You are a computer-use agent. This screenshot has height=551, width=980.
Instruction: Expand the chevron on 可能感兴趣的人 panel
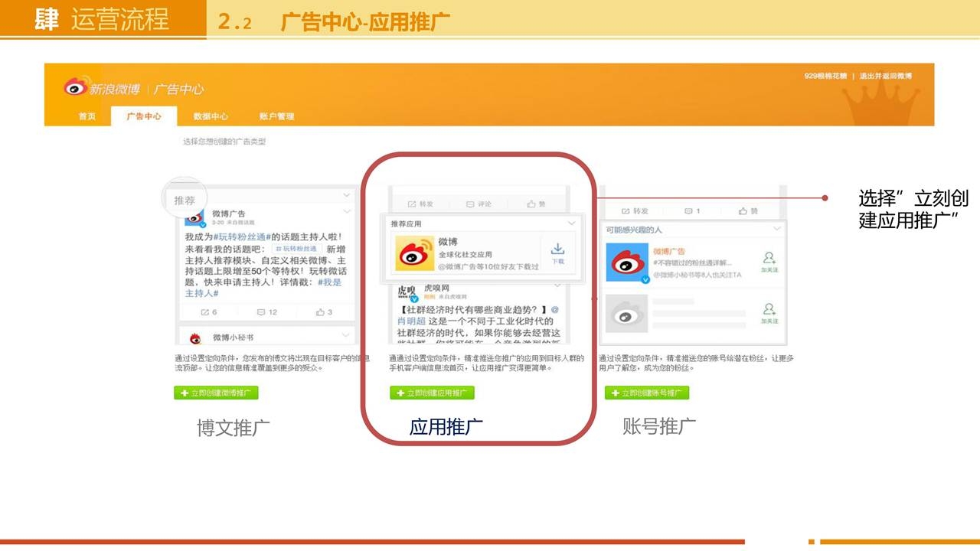tap(777, 229)
